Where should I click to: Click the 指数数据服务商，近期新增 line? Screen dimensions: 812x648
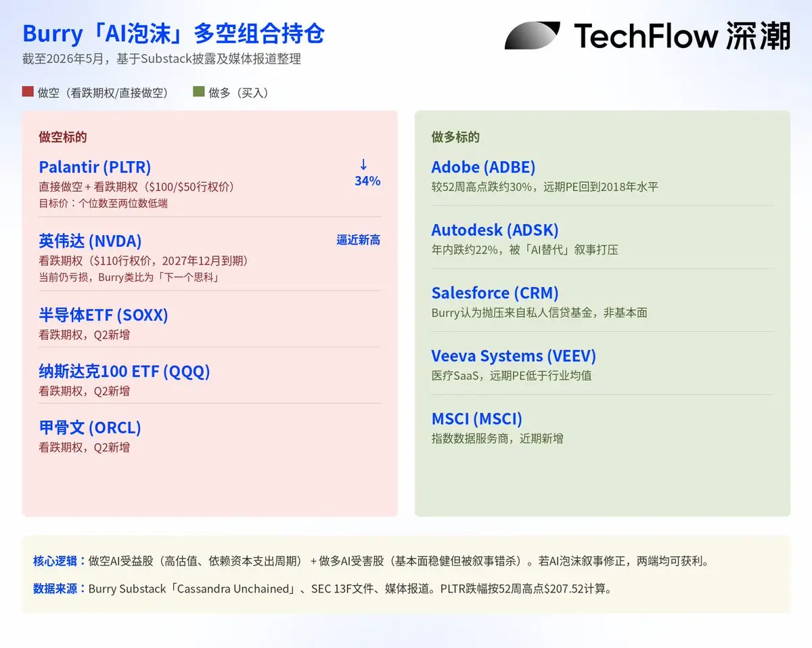coord(497,439)
